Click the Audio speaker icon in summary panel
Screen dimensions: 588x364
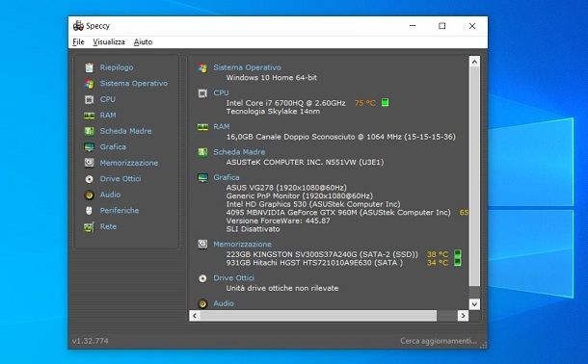pos(202,303)
